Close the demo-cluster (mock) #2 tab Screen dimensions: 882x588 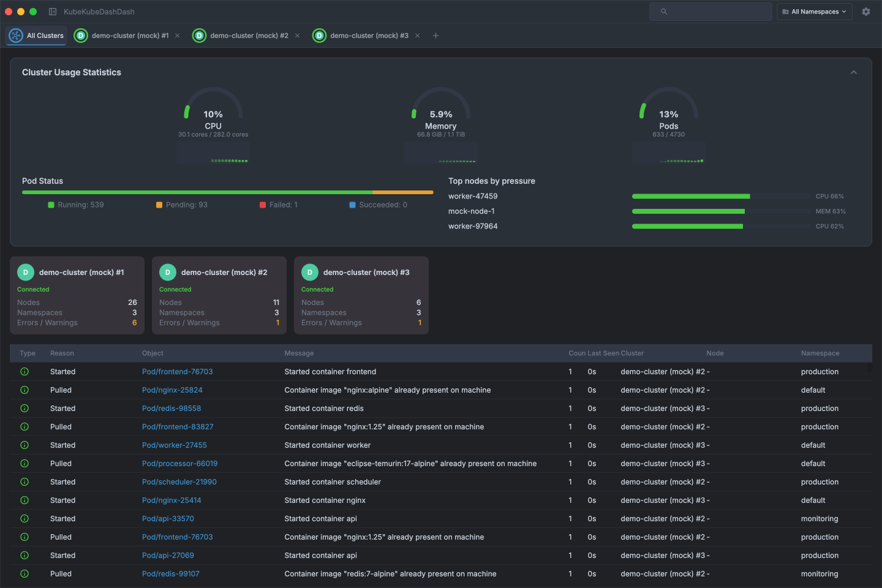[298, 36]
